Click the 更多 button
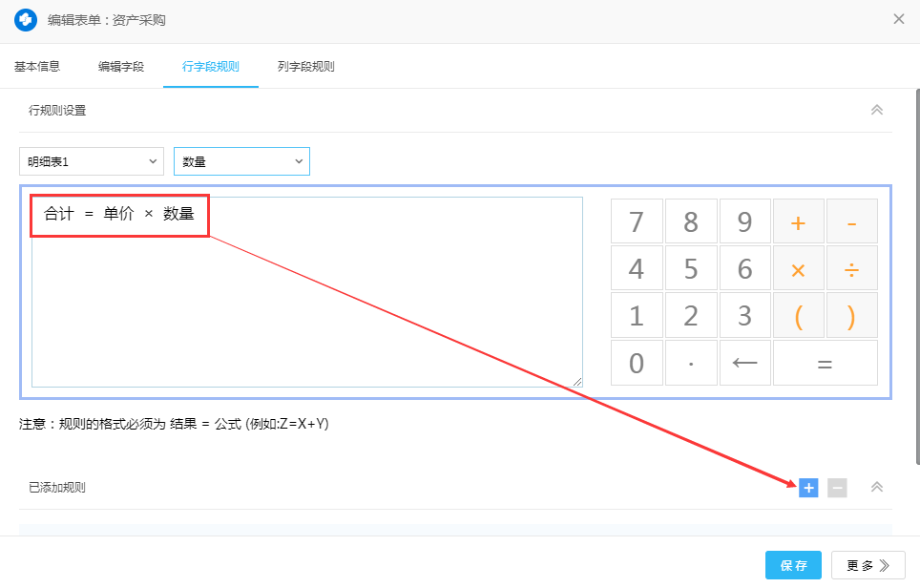 pyautogui.click(x=868, y=565)
